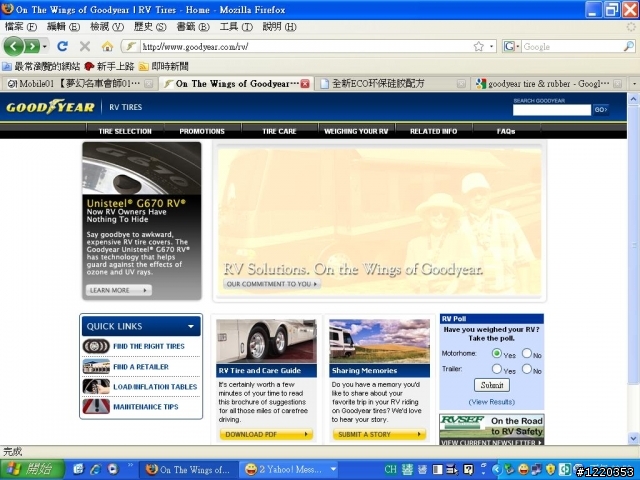Open the back/forward history dropdown arrow
The width and height of the screenshot is (640, 480).
44,47
